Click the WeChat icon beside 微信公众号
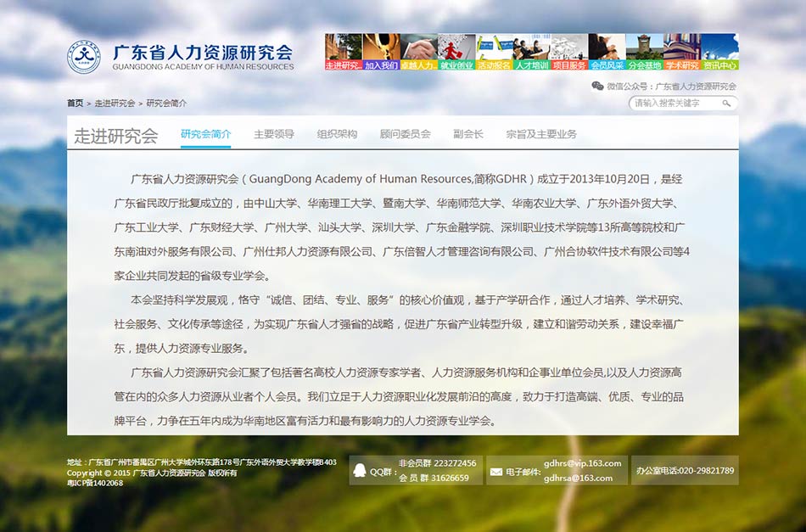This screenshot has height=532, width=806. coord(597,86)
